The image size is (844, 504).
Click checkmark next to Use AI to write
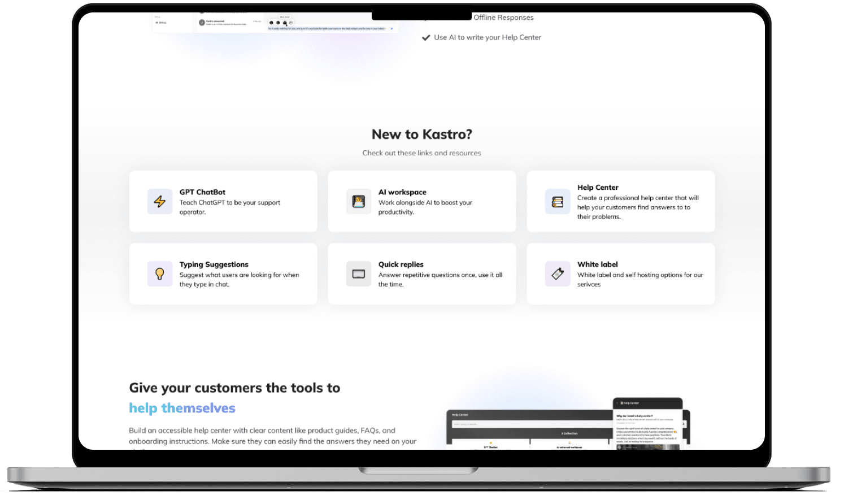coord(426,38)
